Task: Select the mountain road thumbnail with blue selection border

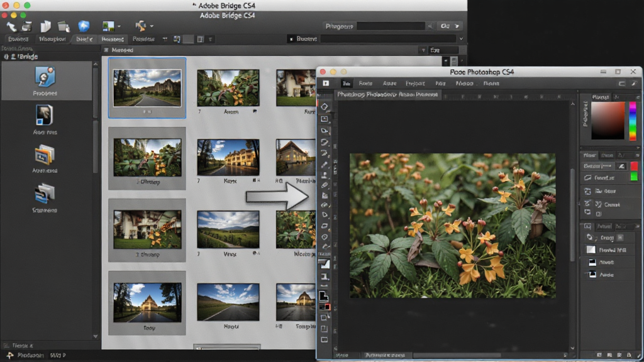Action: pyautogui.click(x=147, y=88)
